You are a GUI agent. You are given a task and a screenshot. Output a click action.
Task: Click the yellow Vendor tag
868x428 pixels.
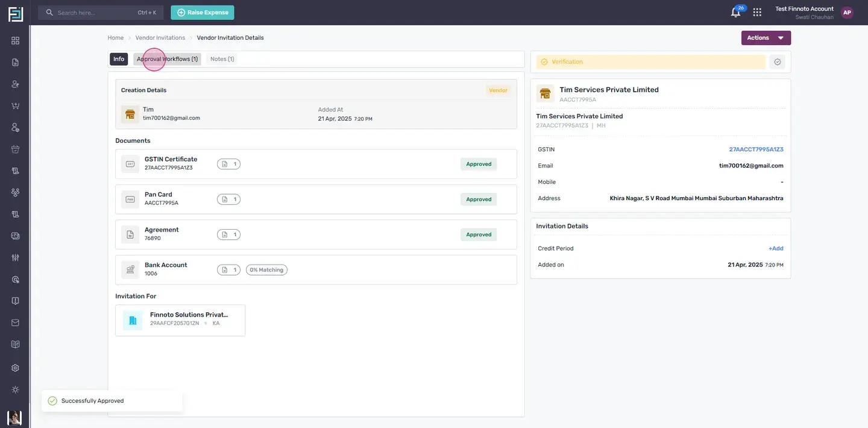click(x=498, y=90)
